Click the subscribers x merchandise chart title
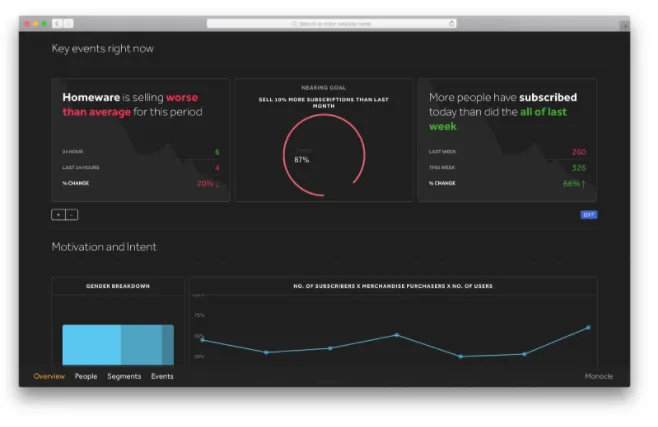This screenshot has width=658, height=427. 393,286
